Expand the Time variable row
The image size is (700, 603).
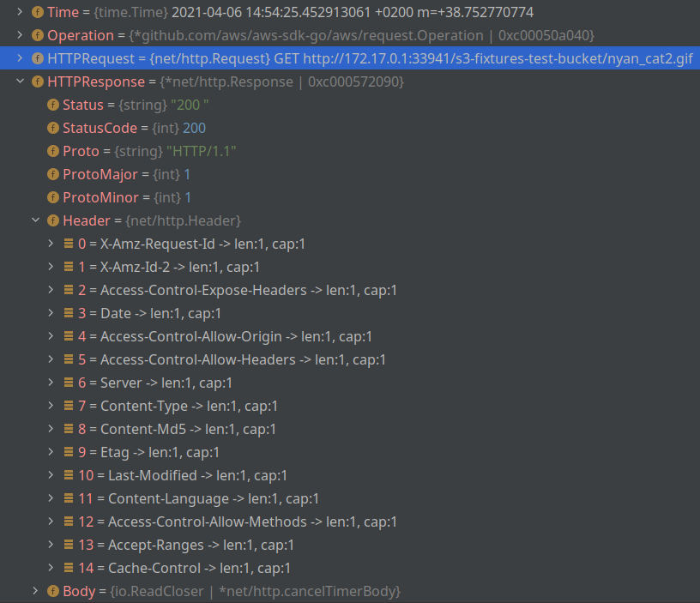click(20, 12)
